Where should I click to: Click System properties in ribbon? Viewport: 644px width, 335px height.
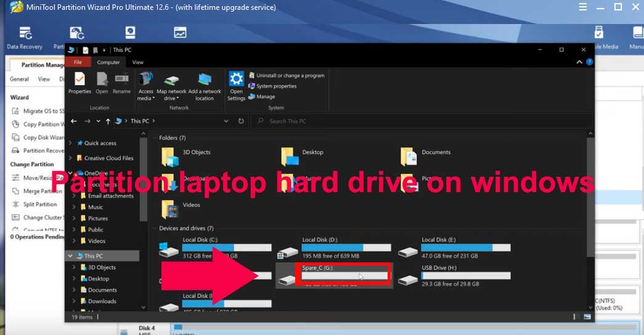[273, 86]
